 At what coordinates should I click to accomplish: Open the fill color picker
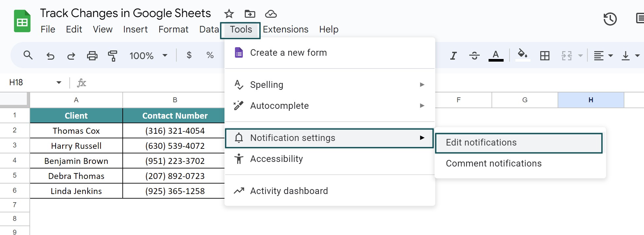coord(523,55)
